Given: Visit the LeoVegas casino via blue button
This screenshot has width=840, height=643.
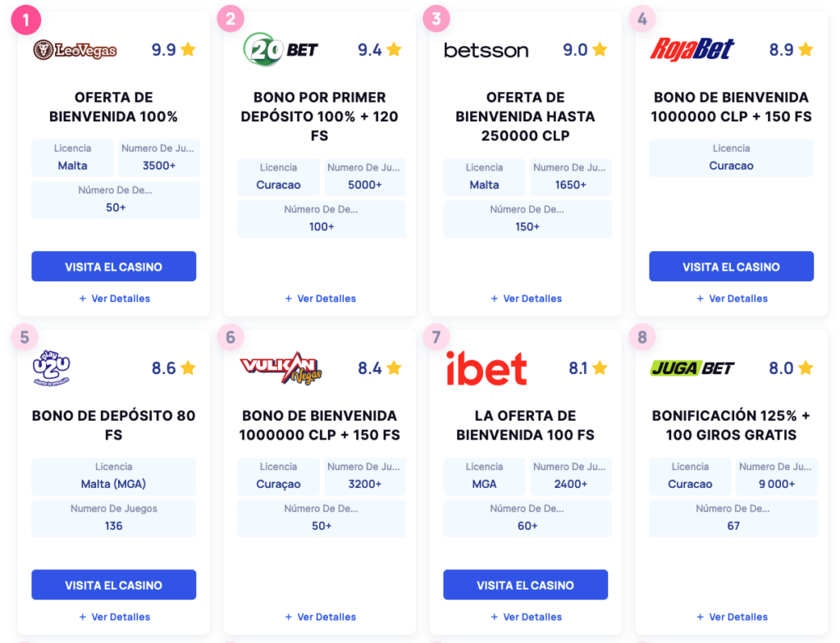Looking at the screenshot, I should [113, 267].
